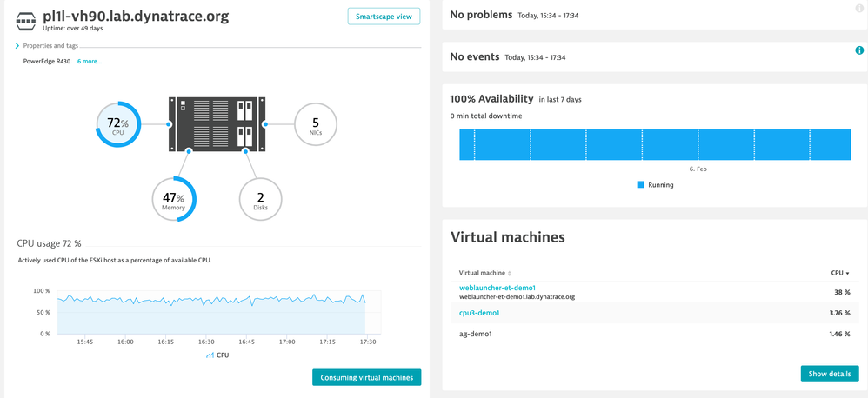Click the 38 % CPU value
Viewport: 868px width, 398px height.
[x=842, y=293]
